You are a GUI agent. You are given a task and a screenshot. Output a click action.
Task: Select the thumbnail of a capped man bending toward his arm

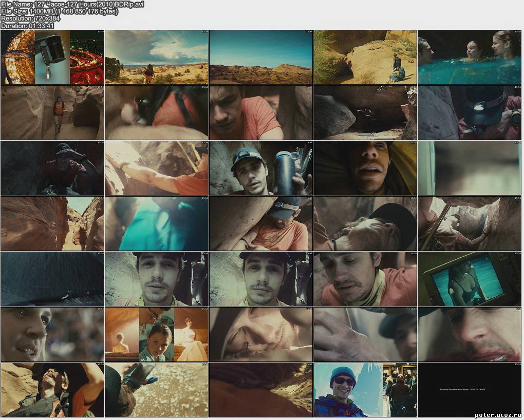[x=261, y=223]
